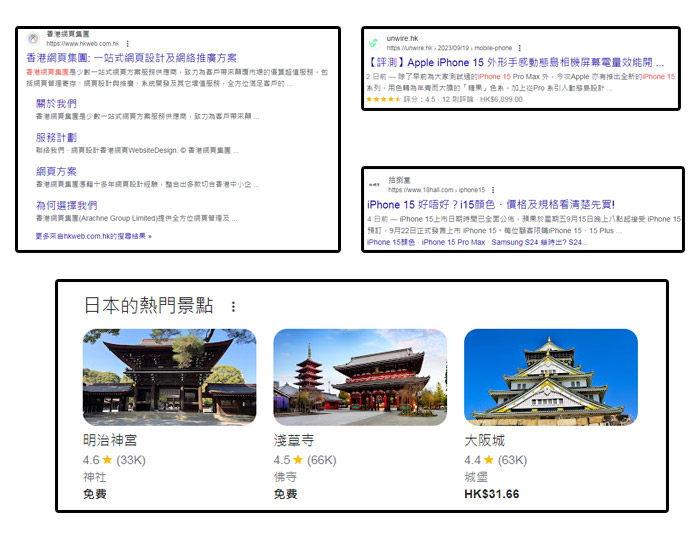Click the 明治神宮 shrine photo
Screen dimensions: 700x541
(x=170, y=377)
